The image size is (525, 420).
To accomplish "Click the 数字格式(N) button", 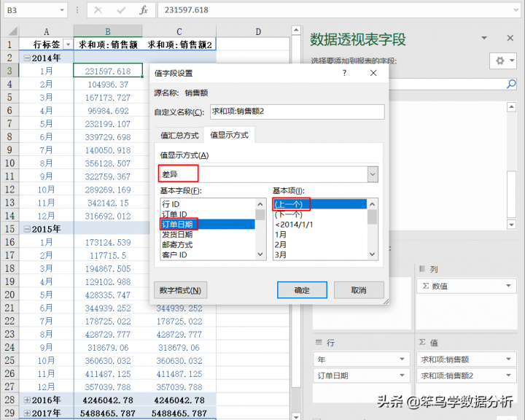I will click(x=181, y=290).
